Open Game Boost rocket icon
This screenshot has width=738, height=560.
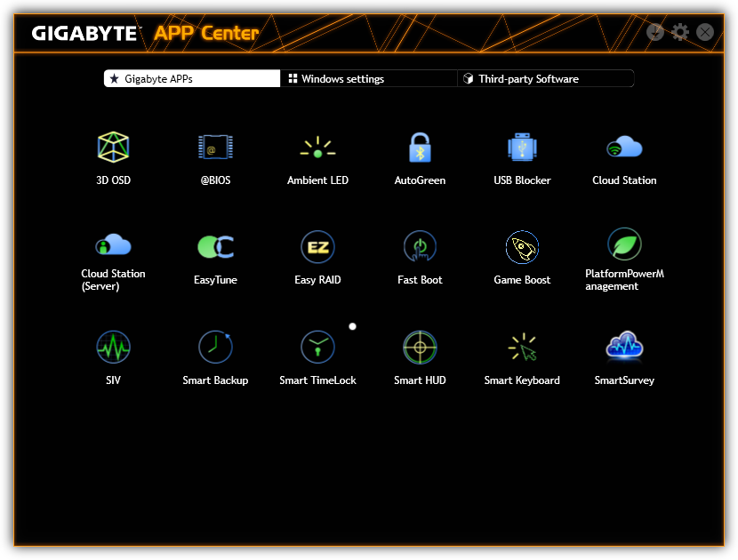tap(522, 247)
